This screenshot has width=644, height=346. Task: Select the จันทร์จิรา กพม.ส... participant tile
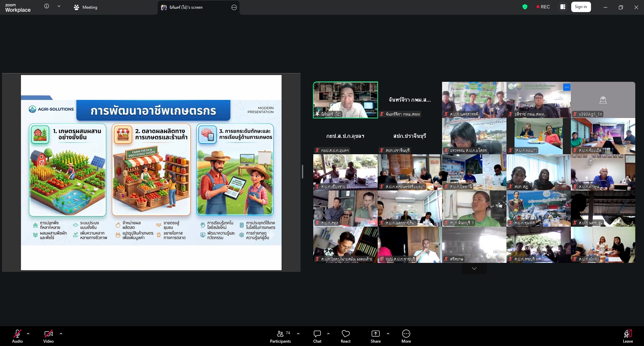[410, 100]
